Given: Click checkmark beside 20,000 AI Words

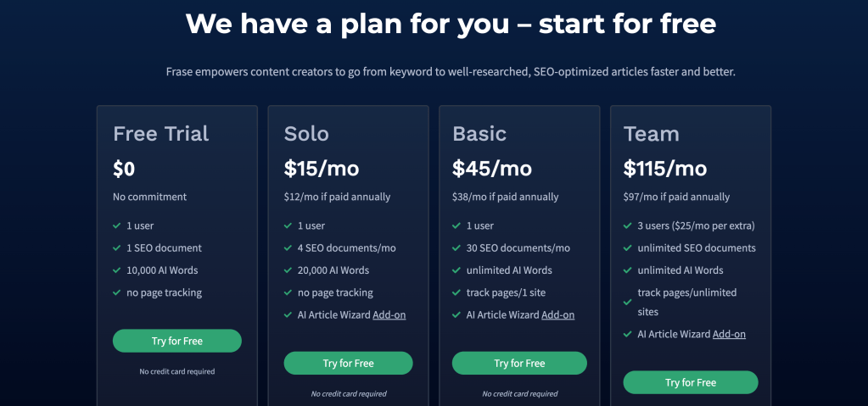Looking at the screenshot, I should (288, 270).
